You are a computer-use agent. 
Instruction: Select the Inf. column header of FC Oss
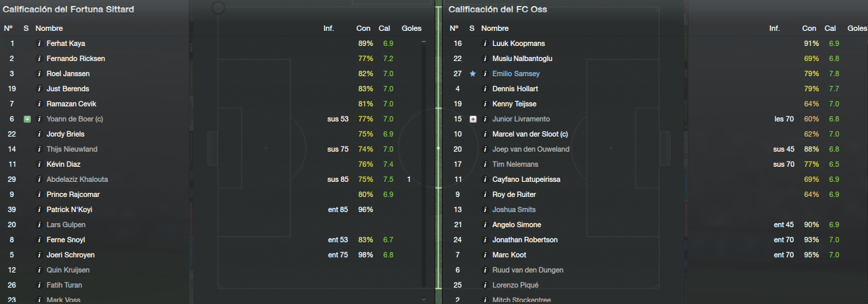775,28
